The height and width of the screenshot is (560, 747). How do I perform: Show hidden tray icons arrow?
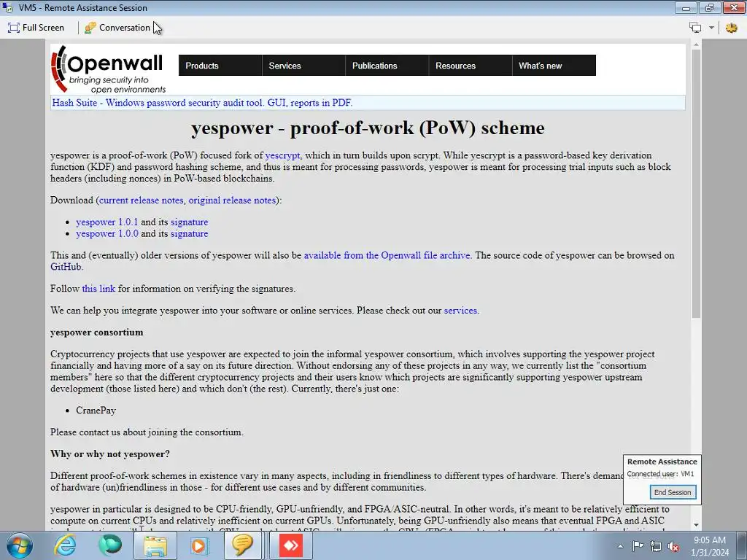coord(620,546)
